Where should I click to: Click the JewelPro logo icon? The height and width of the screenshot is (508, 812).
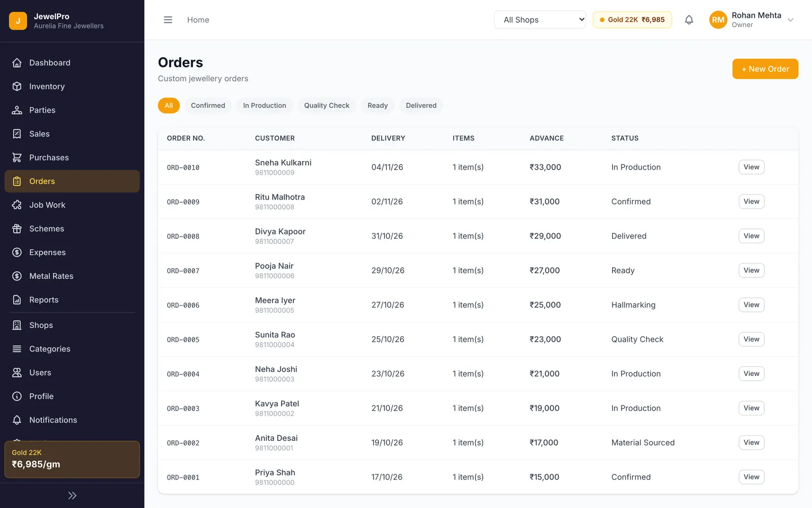click(18, 21)
